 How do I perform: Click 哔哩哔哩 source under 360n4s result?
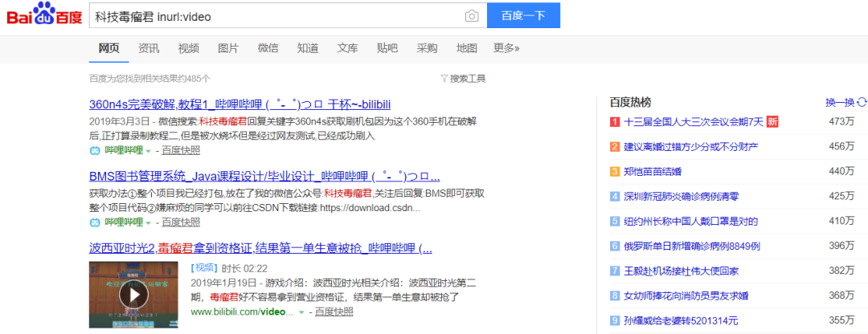[x=124, y=150]
